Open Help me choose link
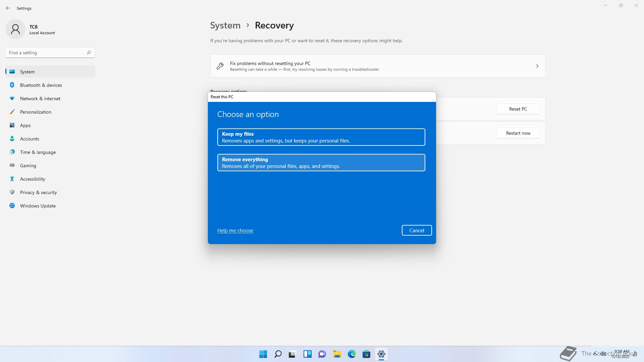The width and height of the screenshot is (644, 362). (235, 231)
